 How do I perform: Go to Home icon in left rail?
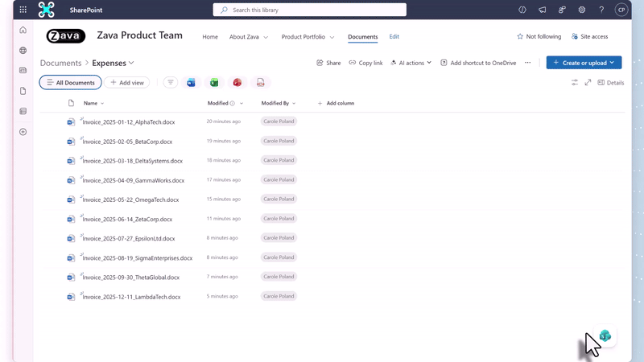(x=23, y=30)
